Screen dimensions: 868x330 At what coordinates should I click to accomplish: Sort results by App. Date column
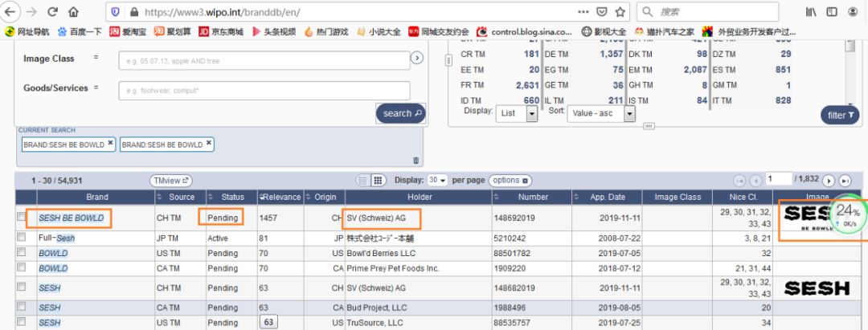click(607, 197)
